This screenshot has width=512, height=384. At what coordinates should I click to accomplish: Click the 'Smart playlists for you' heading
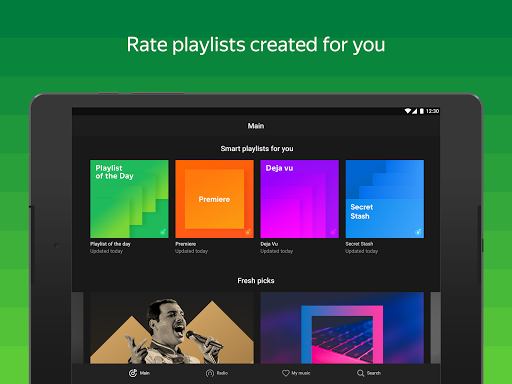coord(257,149)
